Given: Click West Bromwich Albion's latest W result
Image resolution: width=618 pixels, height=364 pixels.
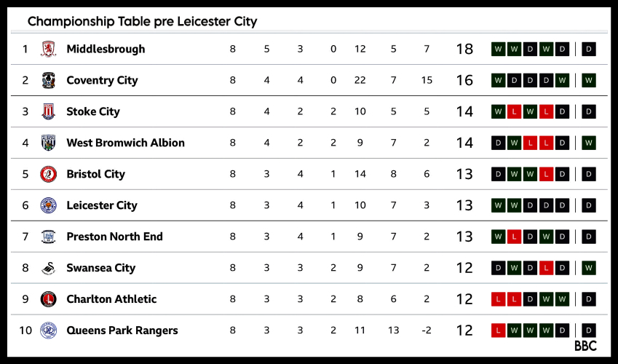Looking at the screenshot, I should pyautogui.click(x=589, y=143).
